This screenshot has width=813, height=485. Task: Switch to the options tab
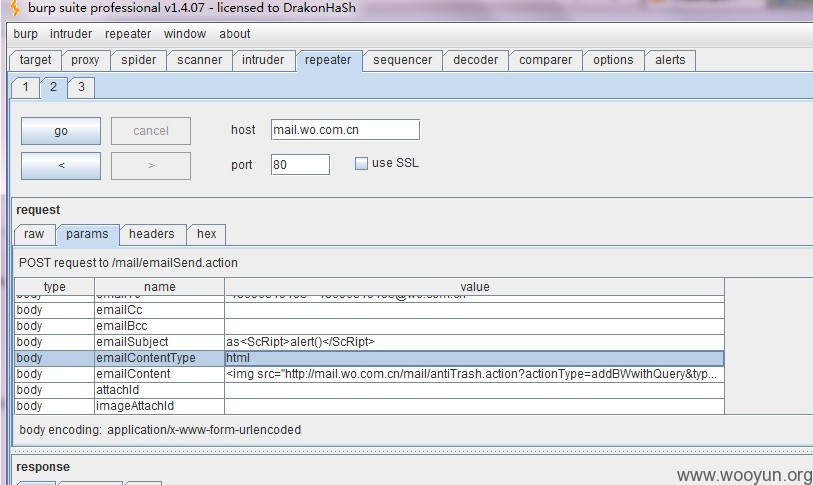pos(613,60)
